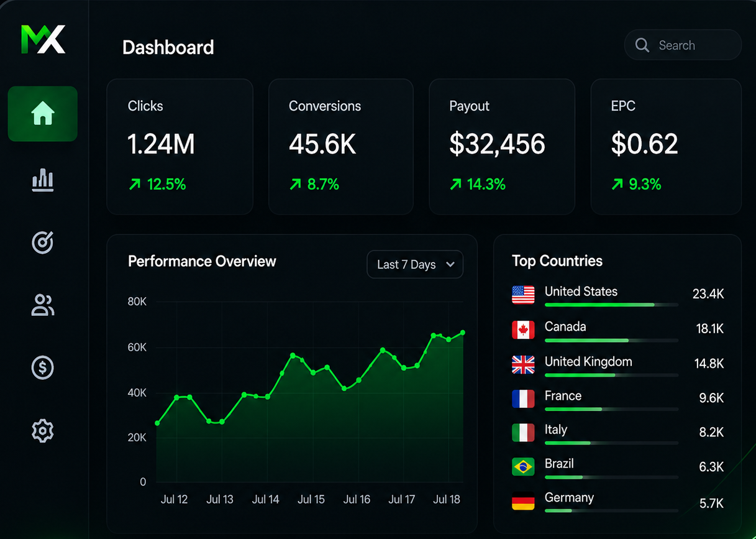Click the EPC value $0.62
The image size is (756, 539).
coord(645,144)
